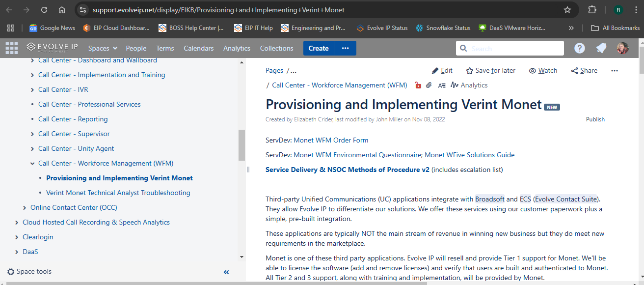Image resolution: width=644 pixels, height=285 pixels.
Task: Collapse the sidebar with double-chevron icon
Action: pyautogui.click(x=226, y=272)
